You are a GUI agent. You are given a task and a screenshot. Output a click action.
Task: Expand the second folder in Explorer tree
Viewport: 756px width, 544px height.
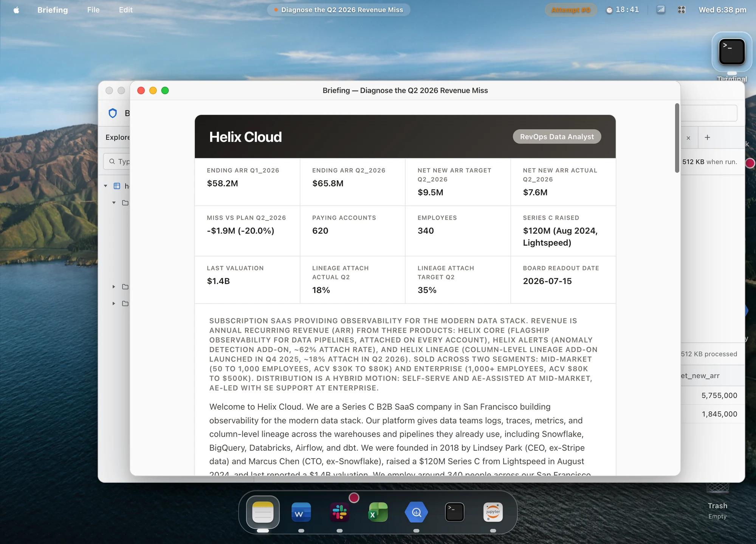tap(114, 287)
